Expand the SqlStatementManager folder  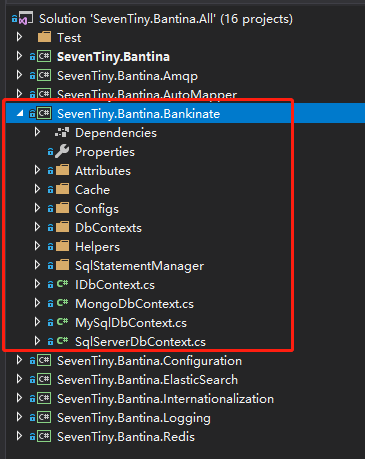[x=37, y=265]
